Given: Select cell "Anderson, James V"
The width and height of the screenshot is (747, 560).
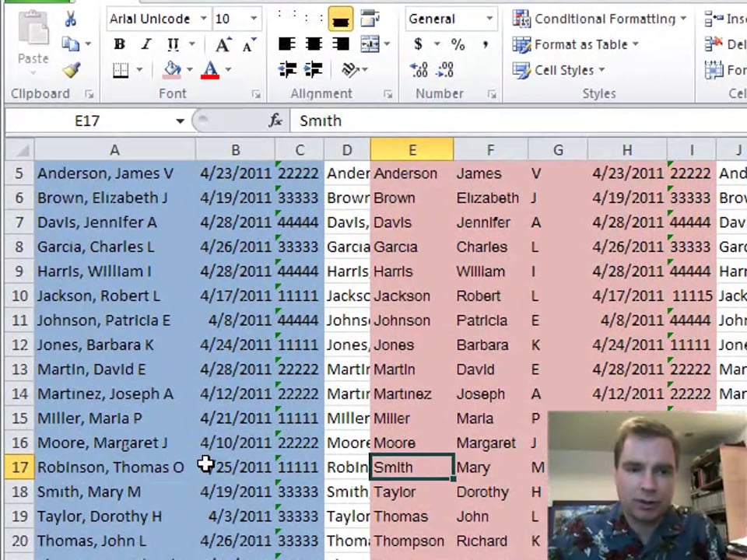Looking at the screenshot, I should coord(115,173).
